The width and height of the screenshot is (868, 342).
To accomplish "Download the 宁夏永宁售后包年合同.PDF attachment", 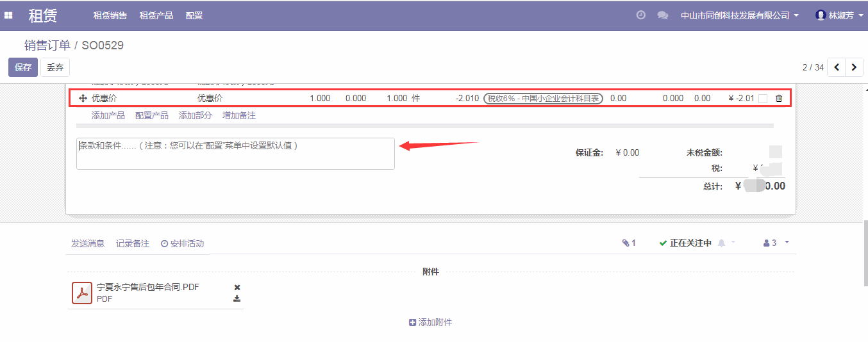I will tap(237, 298).
